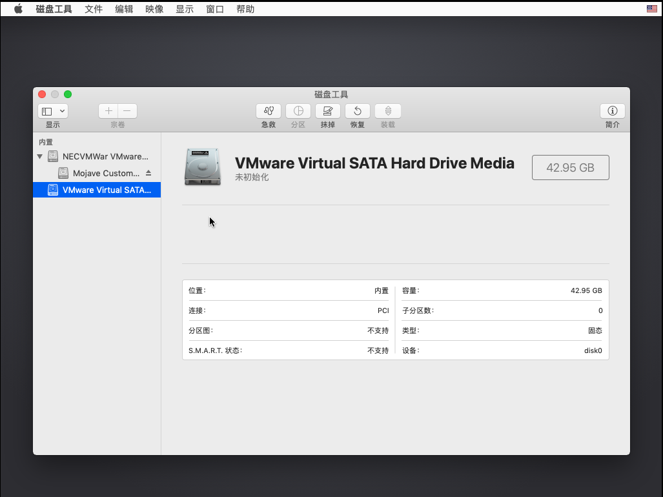Eject the Mojave Custom volume

148,173
